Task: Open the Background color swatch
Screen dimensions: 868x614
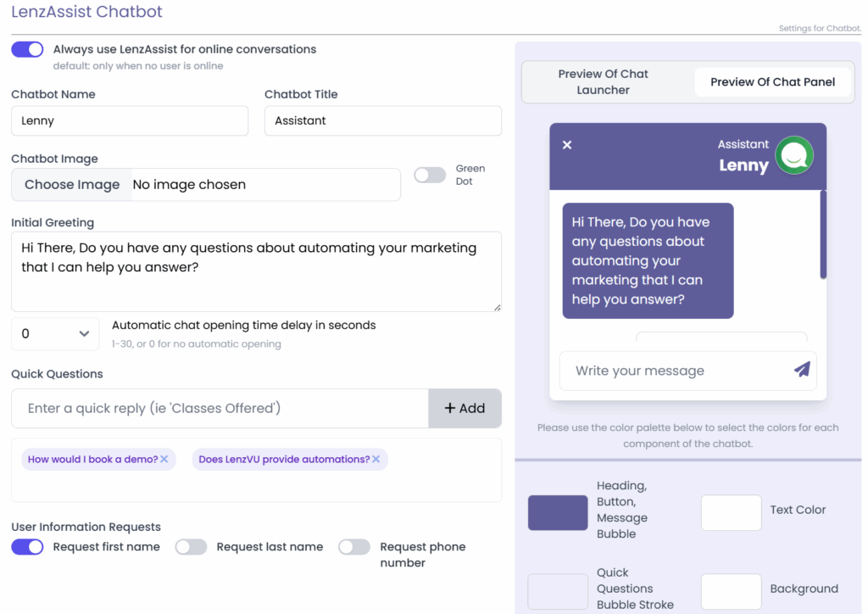Action: click(732, 591)
